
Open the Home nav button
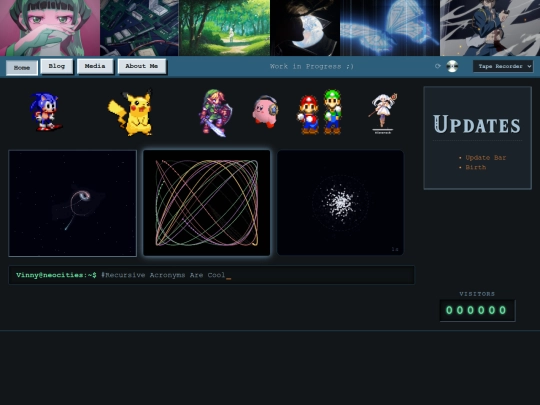coord(22,68)
